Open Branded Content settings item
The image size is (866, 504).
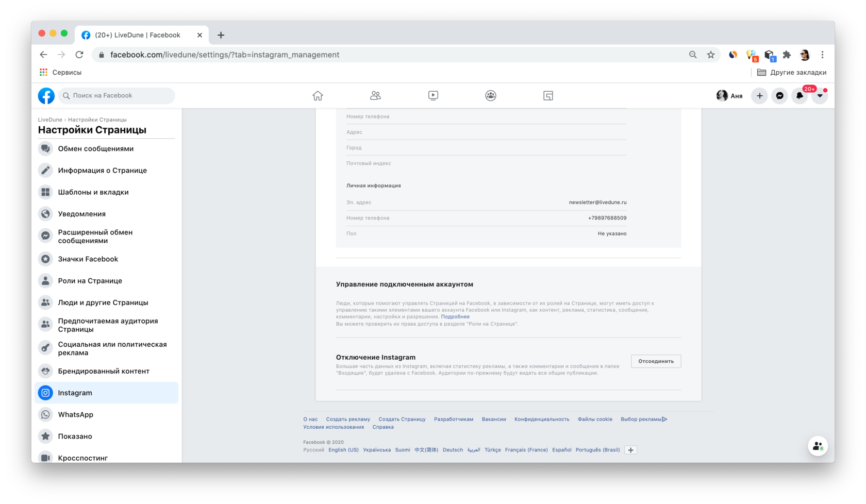pyautogui.click(x=103, y=371)
